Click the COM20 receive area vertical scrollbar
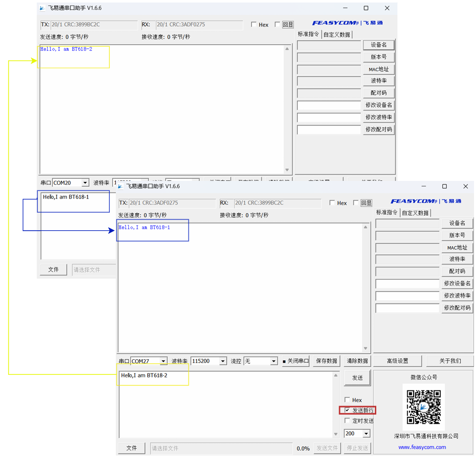Screen dimensions: 476x458 (287, 109)
